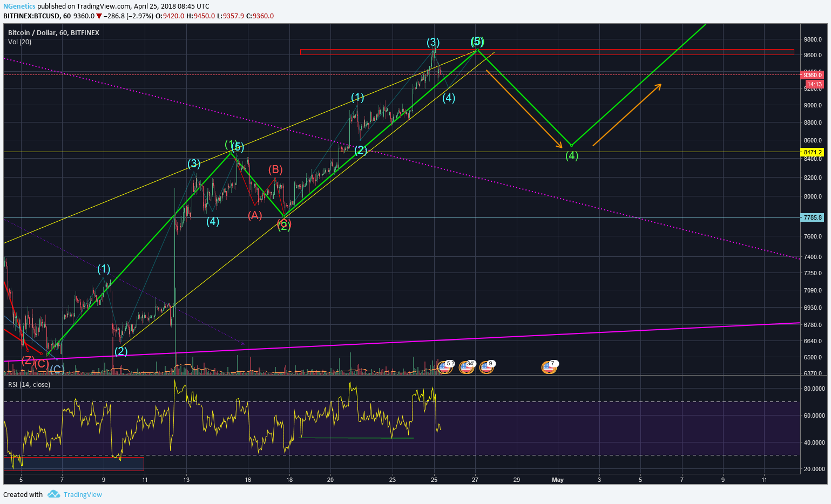Viewport: 831px width, 504px height.
Task: Click the 14:13 bar countdown label
Action: pos(814,84)
